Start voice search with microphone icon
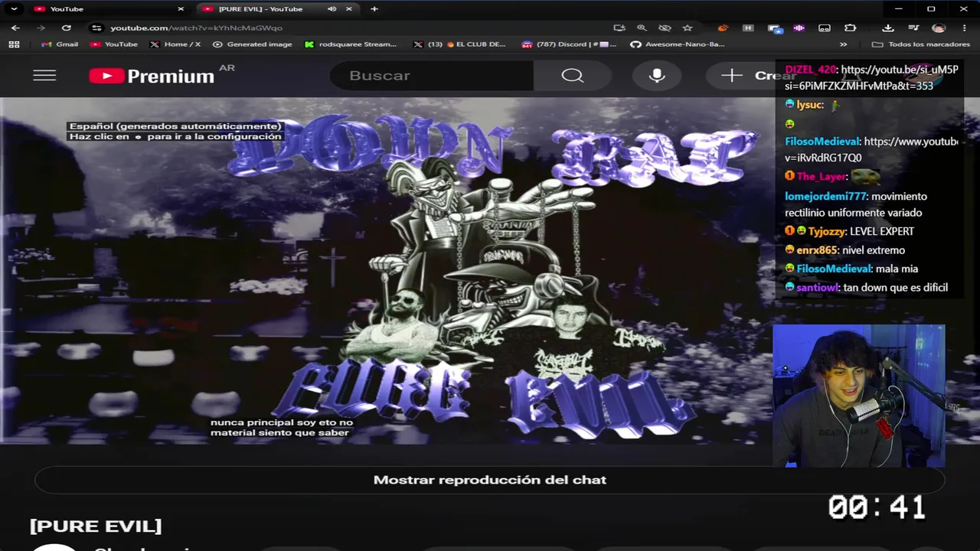The height and width of the screenshot is (551, 980). [x=656, y=75]
